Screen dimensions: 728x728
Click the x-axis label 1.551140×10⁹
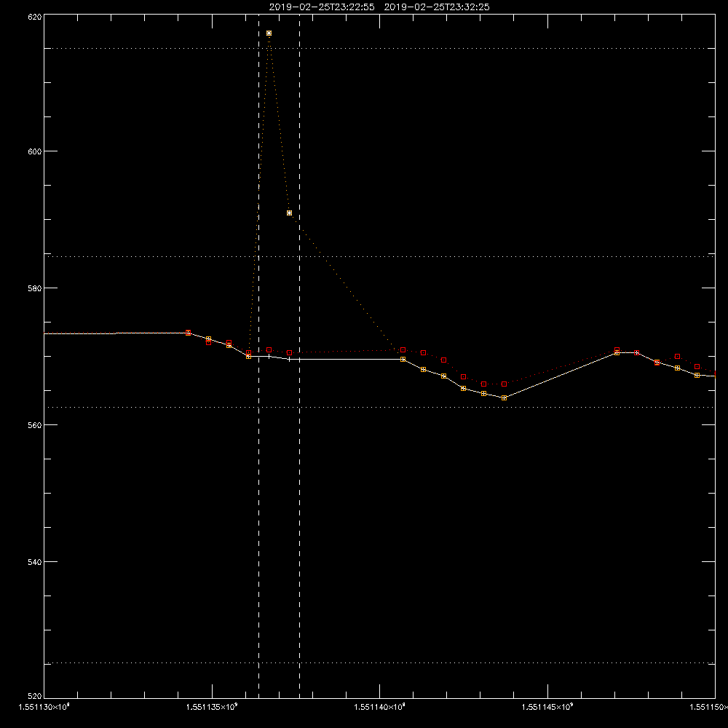(380, 707)
